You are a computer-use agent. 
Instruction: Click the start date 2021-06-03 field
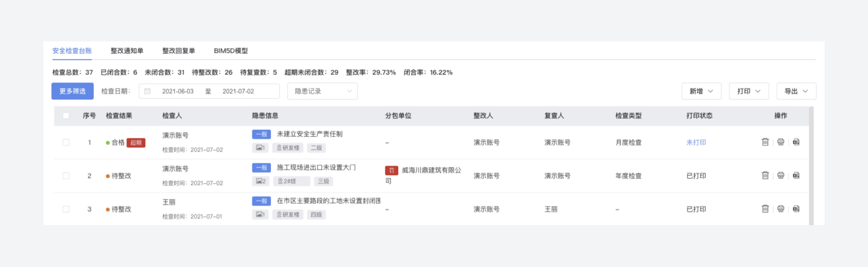(x=178, y=91)
